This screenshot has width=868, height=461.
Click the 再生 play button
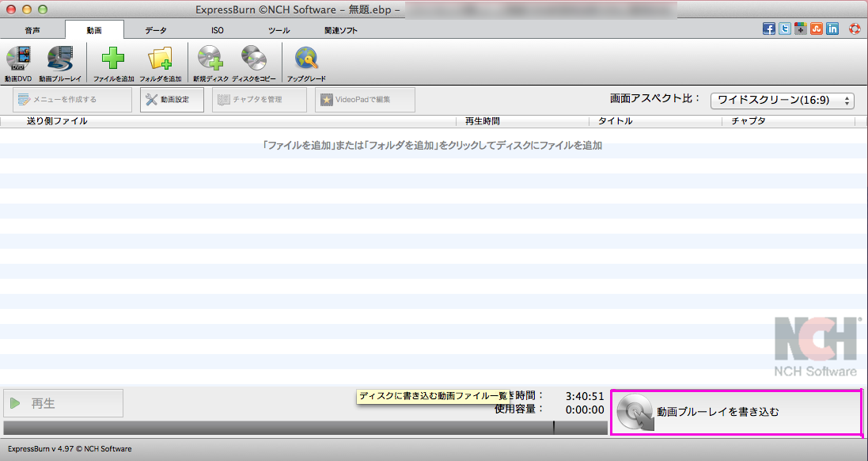coord(63,403)
